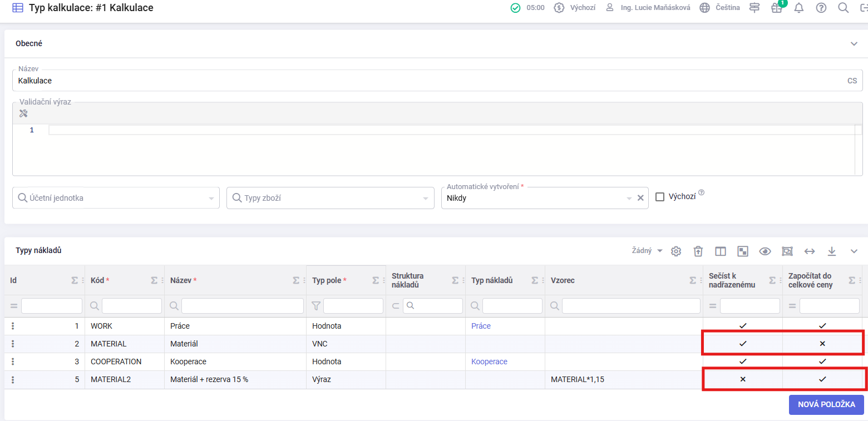Open the row menu for WORK row

tap(13, 326)
